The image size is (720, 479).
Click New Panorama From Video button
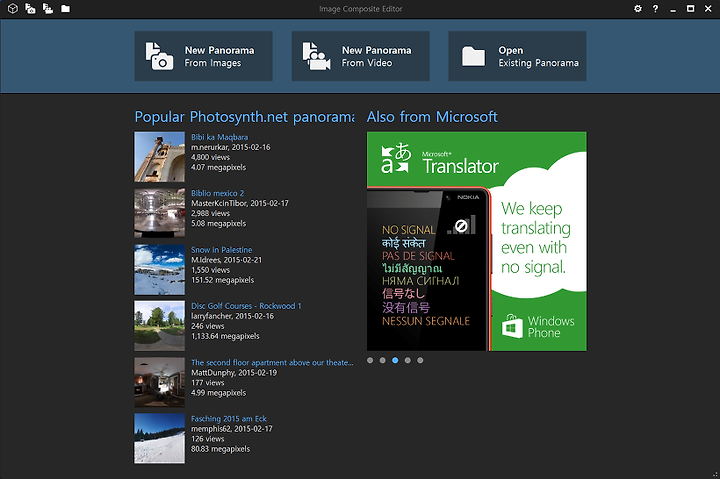360,56
